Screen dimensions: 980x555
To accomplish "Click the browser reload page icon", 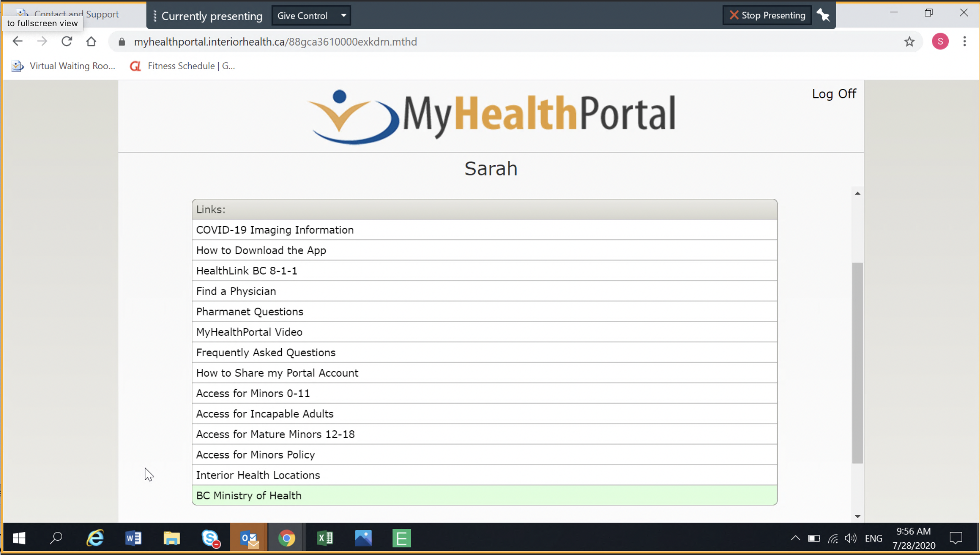I will (67, 41).
